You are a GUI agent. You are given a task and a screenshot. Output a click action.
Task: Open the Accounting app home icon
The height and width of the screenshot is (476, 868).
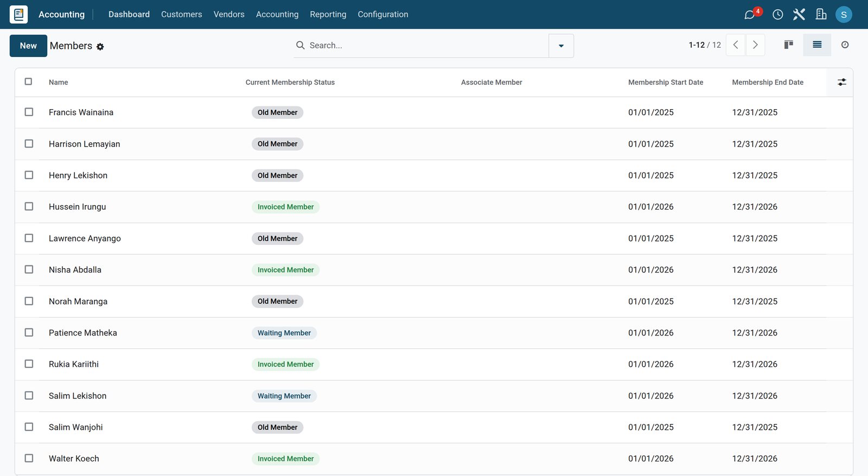tap(18, 14)
